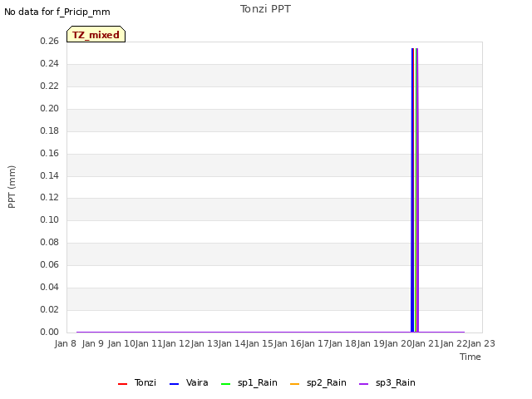Click the blue Vaira spike on Jan 20

[x=412, y=190]
